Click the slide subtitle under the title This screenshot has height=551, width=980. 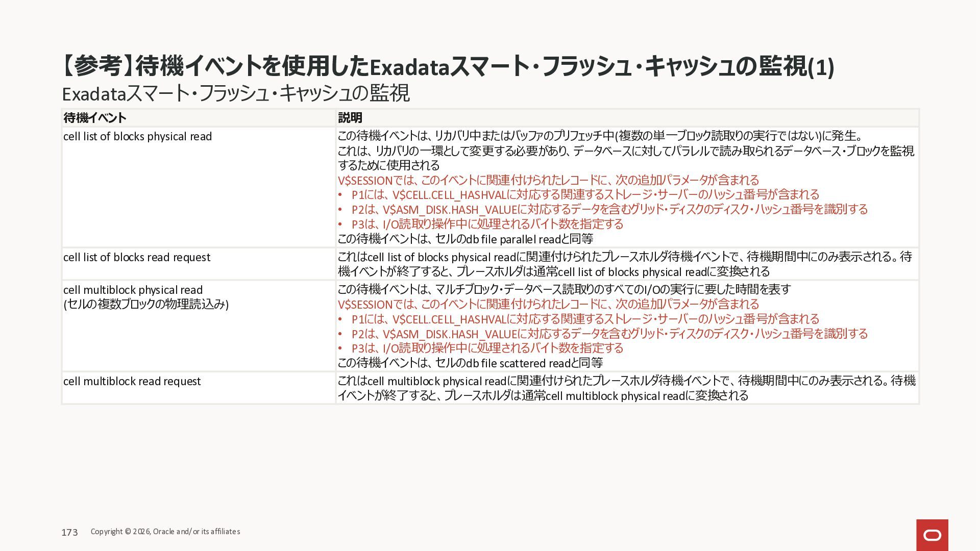point(235,93)
